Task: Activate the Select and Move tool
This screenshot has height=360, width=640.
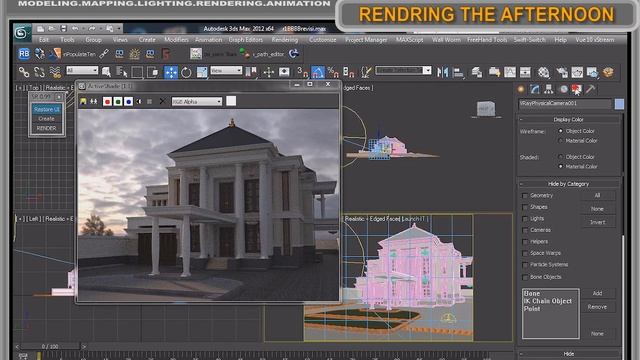Action: [171, 72]
